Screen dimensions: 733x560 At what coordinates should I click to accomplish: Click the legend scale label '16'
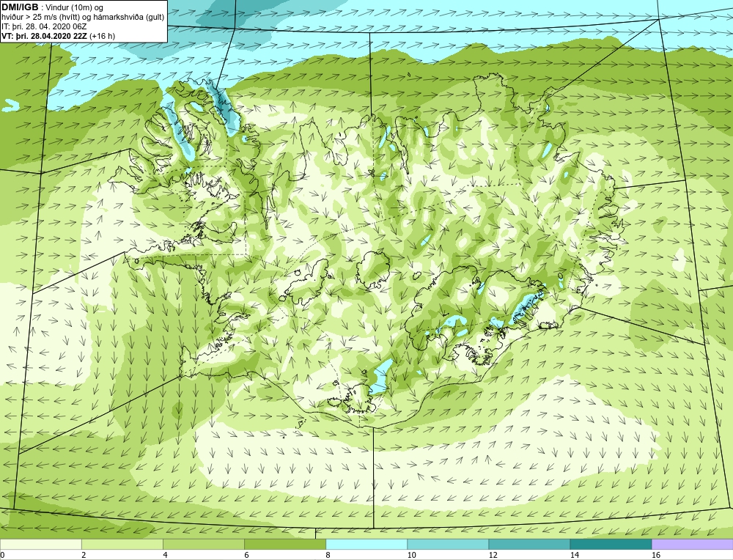[x=656, y=555]
